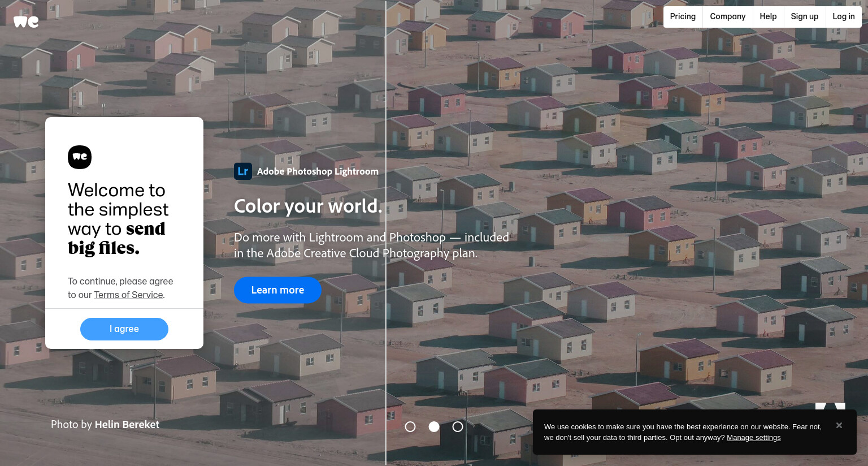Click Log in in the top navigation
Image resolution: width=868 pixels, height=466 pixels.
pos(844,16)
